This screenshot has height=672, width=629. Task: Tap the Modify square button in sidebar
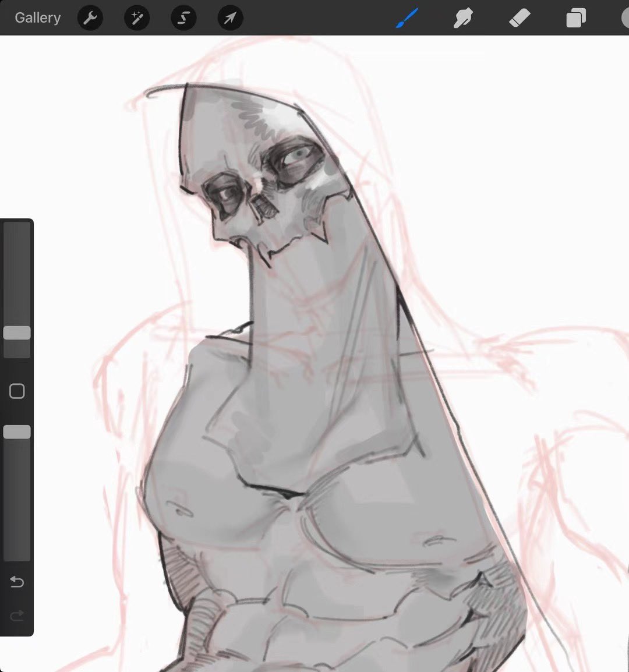[x=17, y=391]
